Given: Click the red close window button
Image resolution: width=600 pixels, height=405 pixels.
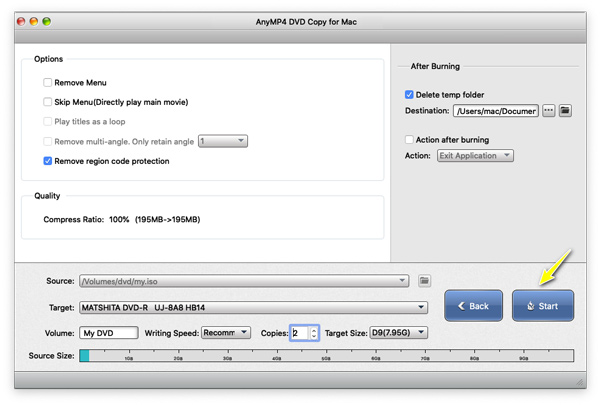Looking at the screenshot, I should [x=22, y=21].
